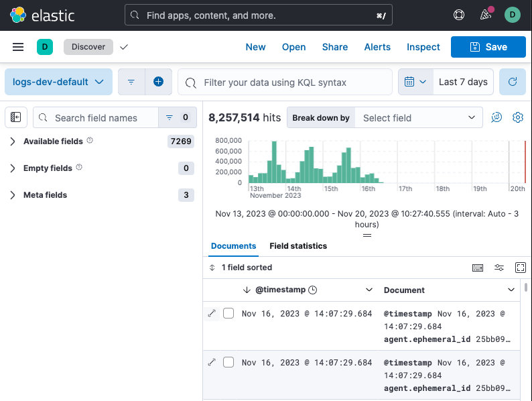The image size is (532, 401).
Task: Open the logs-dev-default data view dropdown
Action: pyautogui.click(x=58, y=82)
